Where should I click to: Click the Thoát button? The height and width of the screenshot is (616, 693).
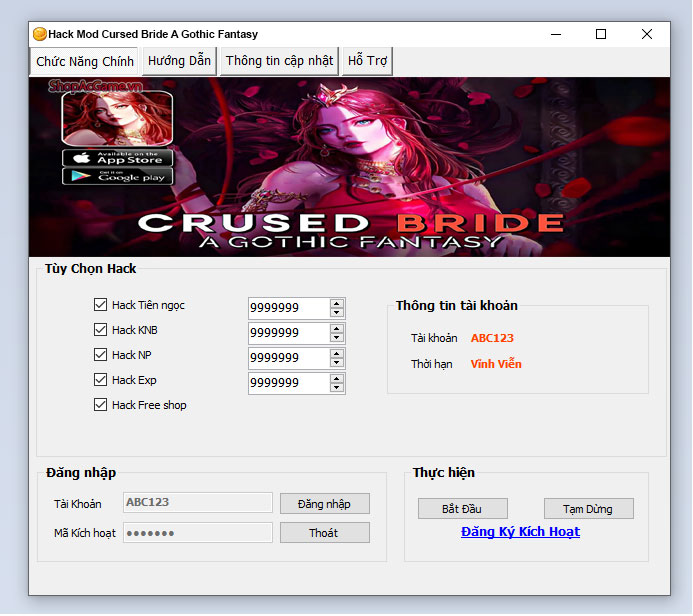click(x=324, y=533)
